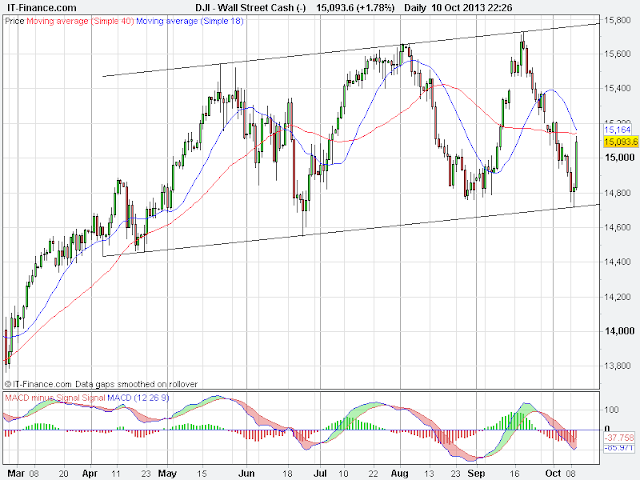The height and width of the screenshot is (480, 640).
Task: Select 'Moving average (Simple 18)' legend entry
Action: pyautogui.click(x=190, y=21)
